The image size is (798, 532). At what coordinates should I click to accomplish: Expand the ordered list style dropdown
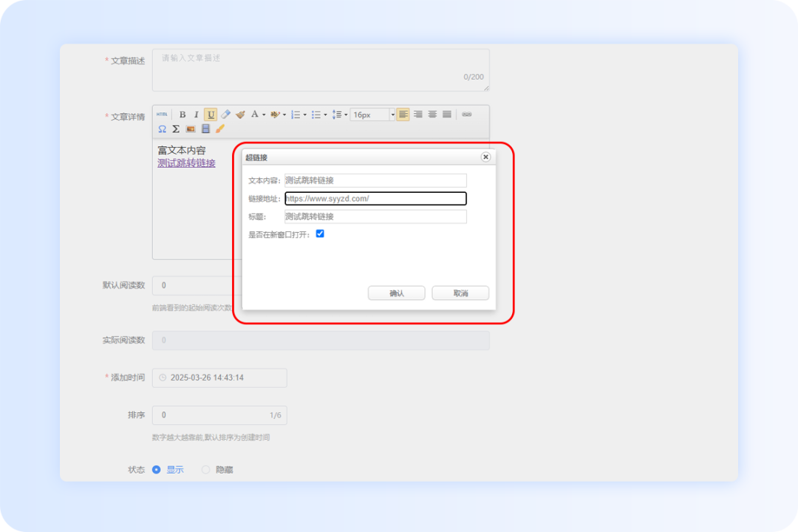305,115
